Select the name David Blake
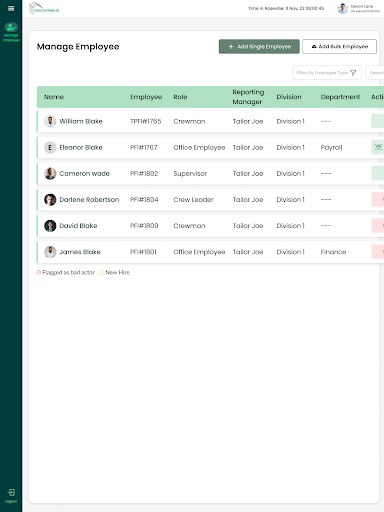 point(78,226)
